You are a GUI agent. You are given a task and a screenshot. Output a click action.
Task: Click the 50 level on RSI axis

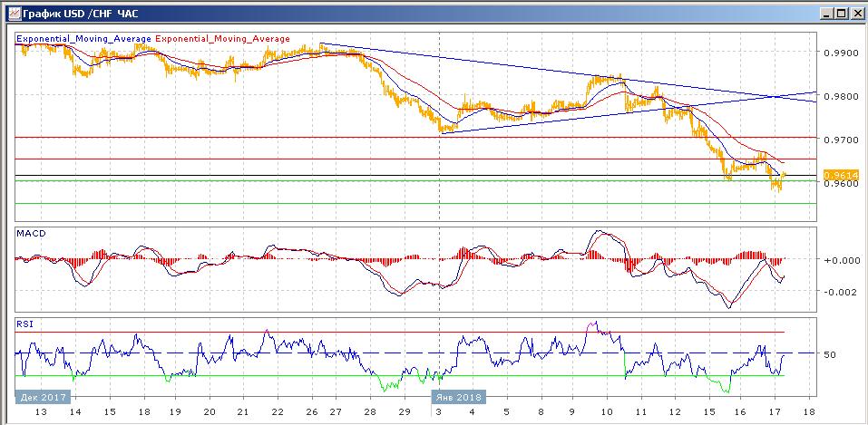click(x=830, y=354)
